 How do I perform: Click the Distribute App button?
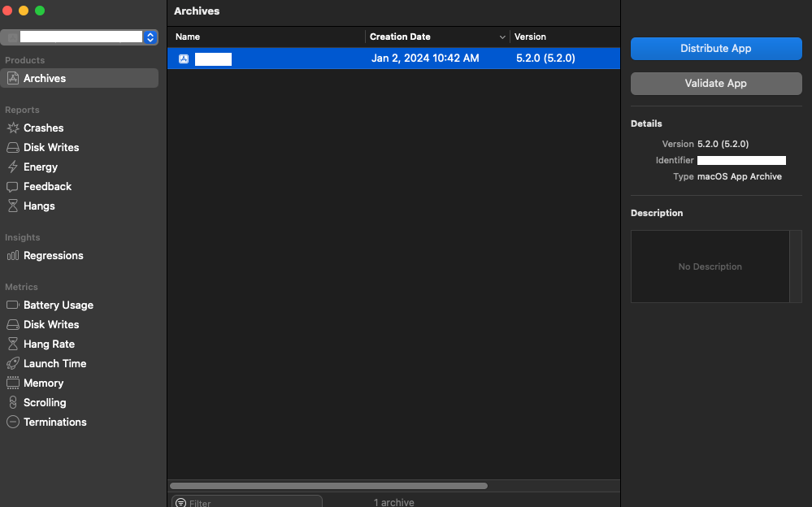click(715, 49)
